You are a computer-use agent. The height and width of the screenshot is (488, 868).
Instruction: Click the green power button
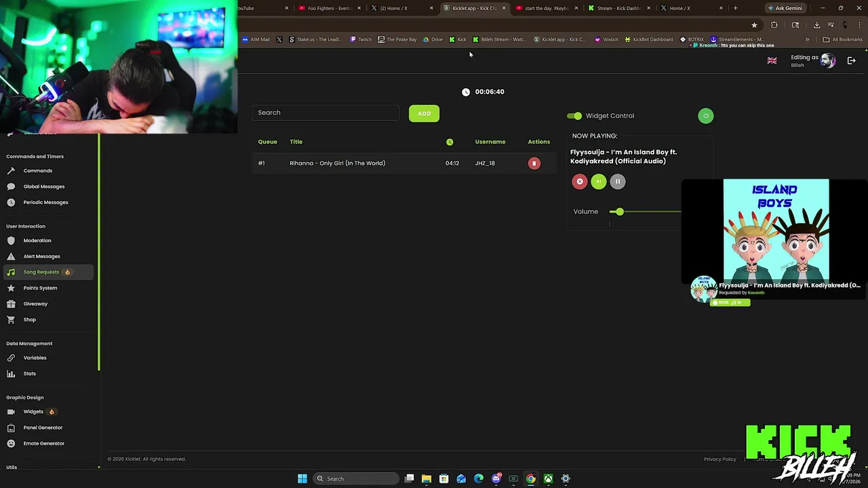point(706,116)
